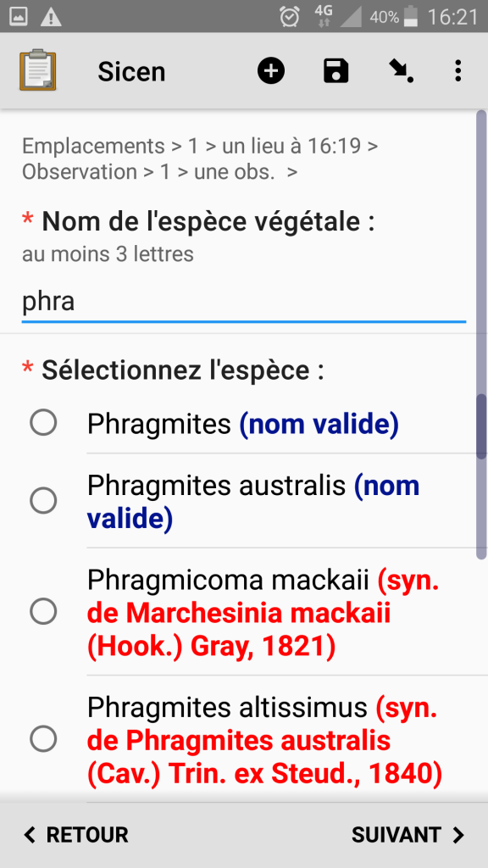Tap the Emplacements breadcrumb path

point(200,146)
